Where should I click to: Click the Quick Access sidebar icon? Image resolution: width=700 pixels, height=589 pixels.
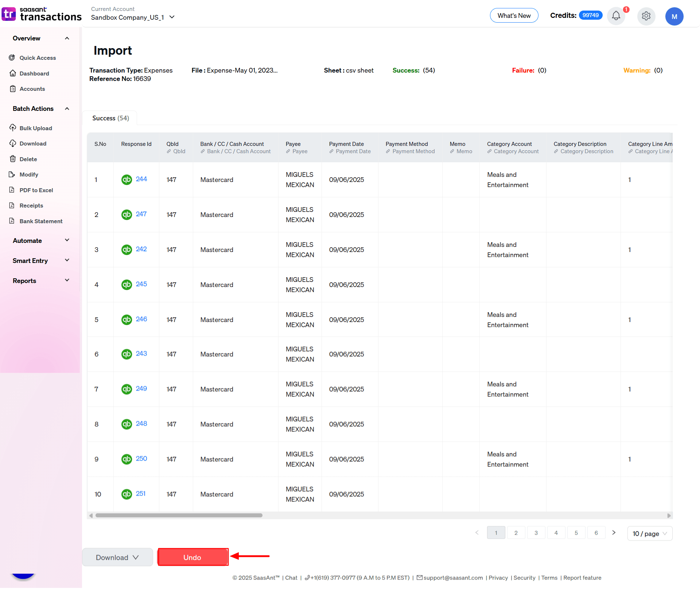click(12, 58)
